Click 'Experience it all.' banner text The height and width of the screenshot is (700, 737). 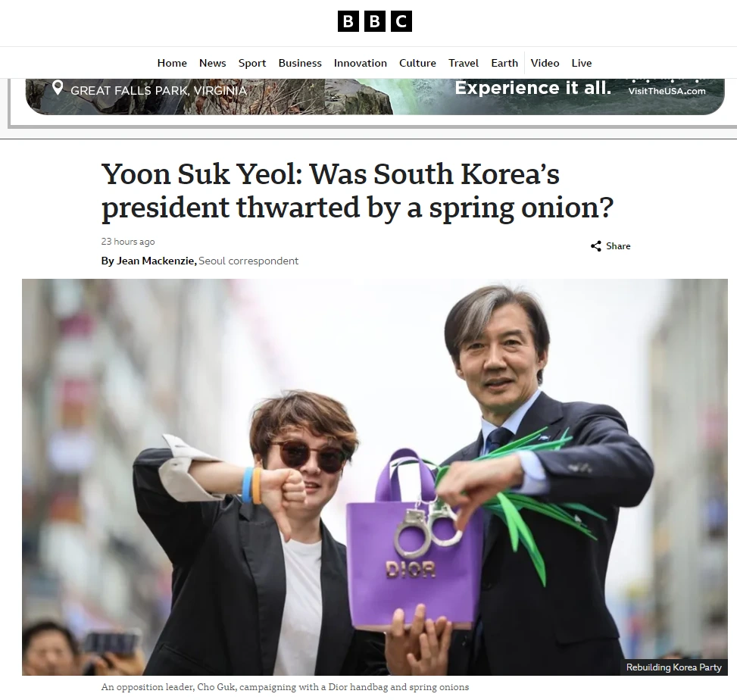(x=533, y=88)
